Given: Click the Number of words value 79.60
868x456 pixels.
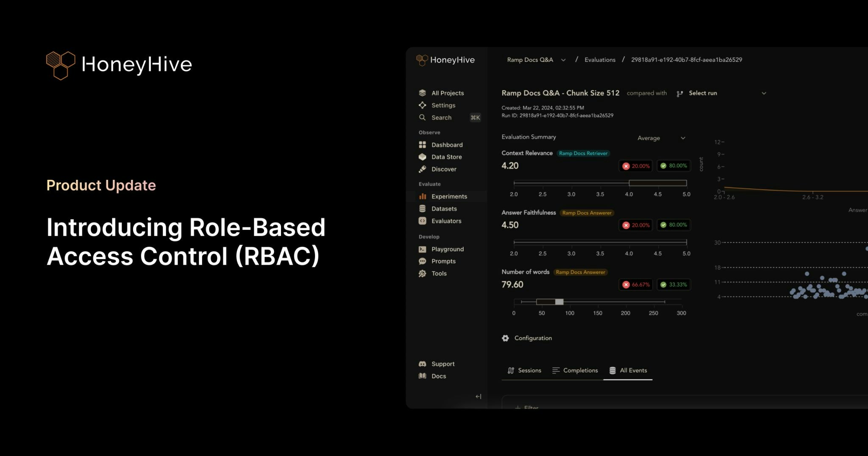Looking at the screenshot, I should (x=512, y=285).
